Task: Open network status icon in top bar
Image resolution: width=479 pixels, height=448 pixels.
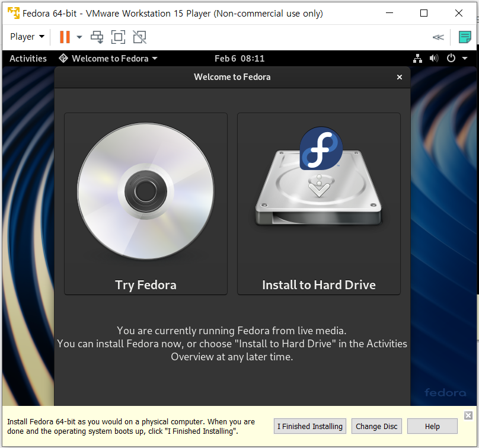Action: coord(417,58)
